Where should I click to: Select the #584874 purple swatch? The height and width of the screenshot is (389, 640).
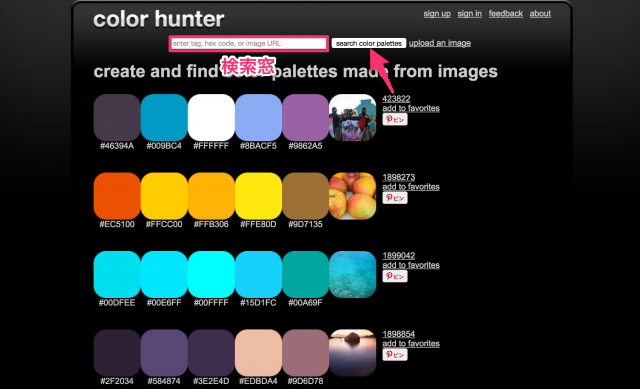[164, 353]
